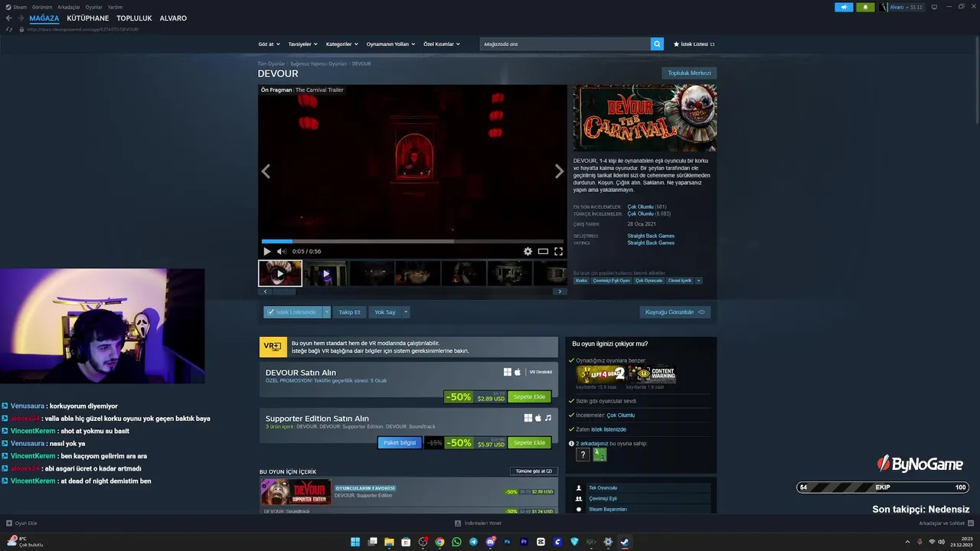The width and height of the screenshot is (980, 551).
Task: Open Steam Achievements feature link
Action: click(x=608, y=509)
